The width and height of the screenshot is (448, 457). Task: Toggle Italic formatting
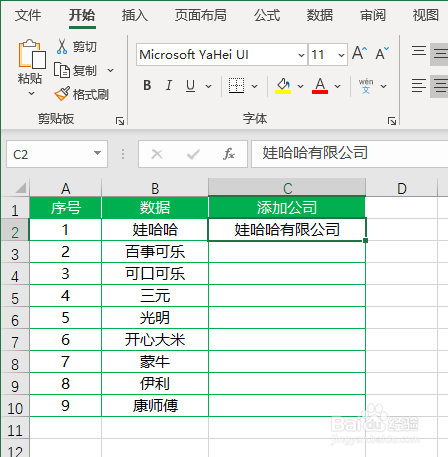click(x=169, y=86)
